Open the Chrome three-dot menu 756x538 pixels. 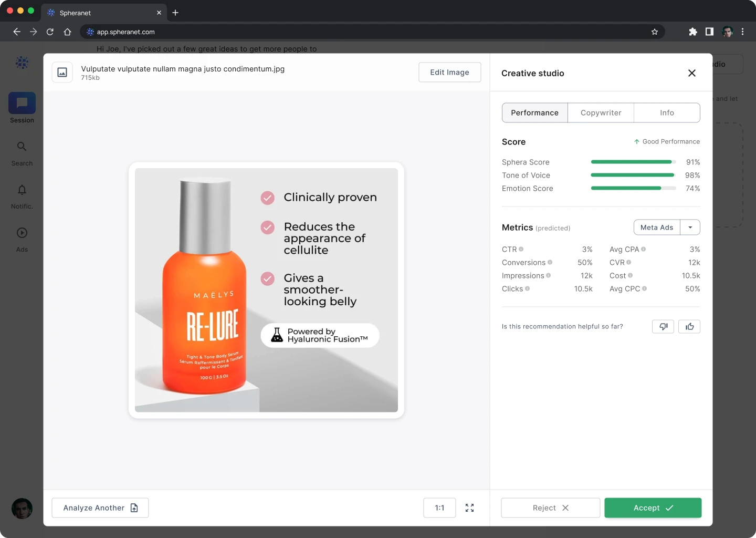[743, 32]
